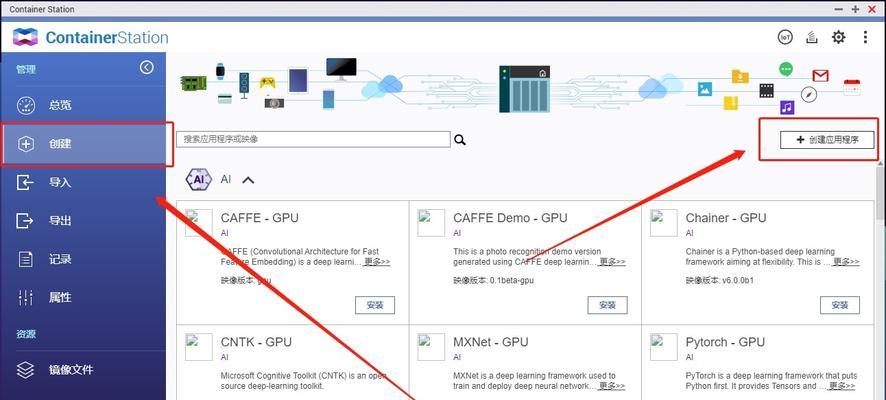This screenshot has height=400, width=886.
Task: Click the Chainer - GPU title
Action: coord(726,218)
